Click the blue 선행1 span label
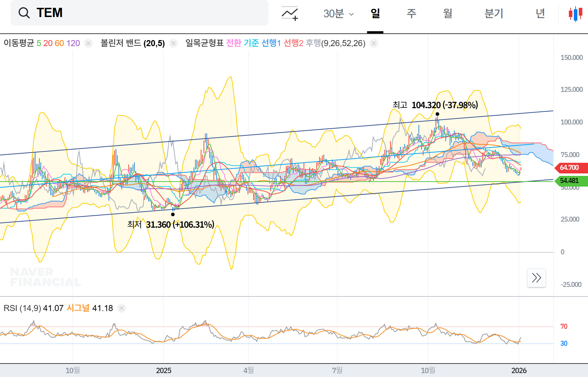The height and width of the screenshot is (377, 588). [271, 43]
